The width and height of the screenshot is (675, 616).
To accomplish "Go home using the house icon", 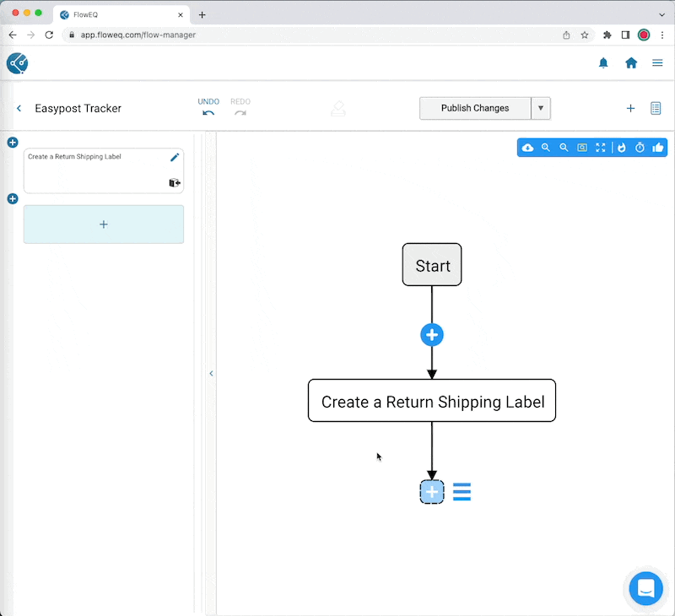I will coord(630,62).
